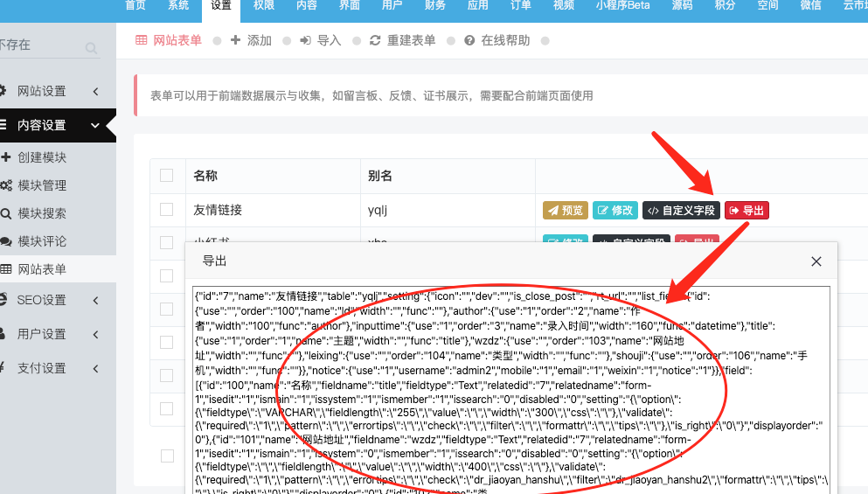Click the 添加 plus icon

235,40
